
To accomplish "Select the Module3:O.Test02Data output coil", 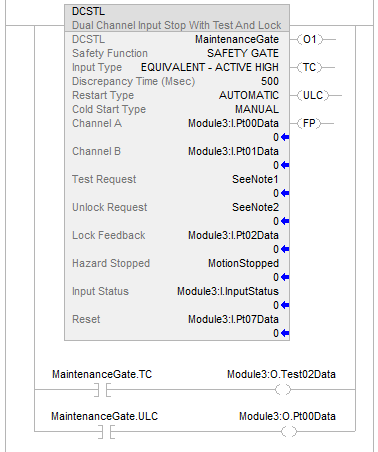I will click(x=283, y=389).
